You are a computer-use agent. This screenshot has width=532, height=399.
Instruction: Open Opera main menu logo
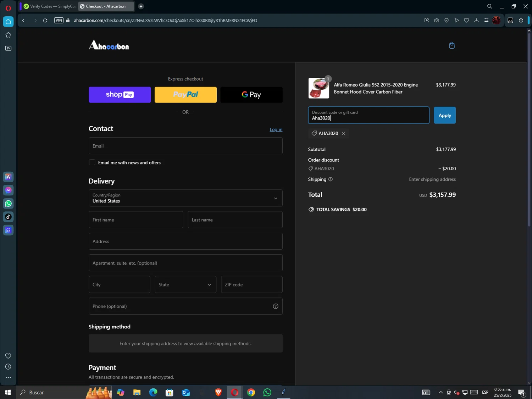click(x=8, y=8)
